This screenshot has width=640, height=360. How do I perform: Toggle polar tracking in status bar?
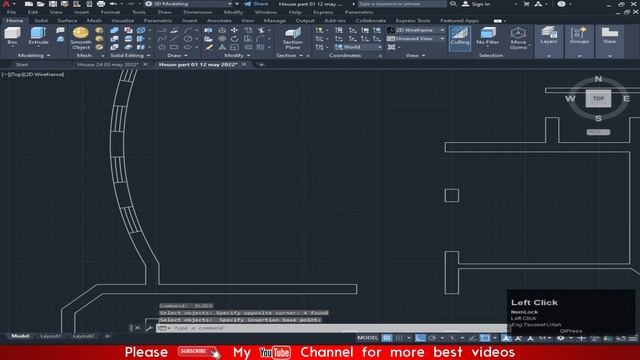pyautogui.click(x=432, y=338)
